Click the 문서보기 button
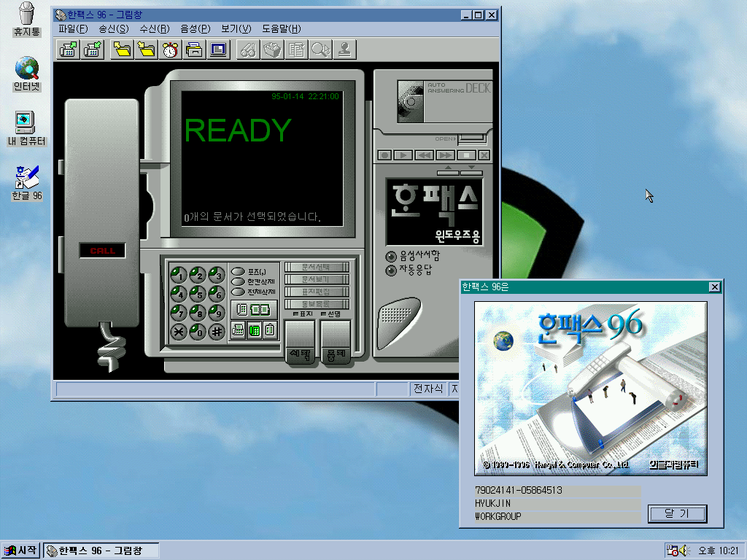The height and width of the screenshot is (560, 747). pyautogui.click(x=317, y=279)
